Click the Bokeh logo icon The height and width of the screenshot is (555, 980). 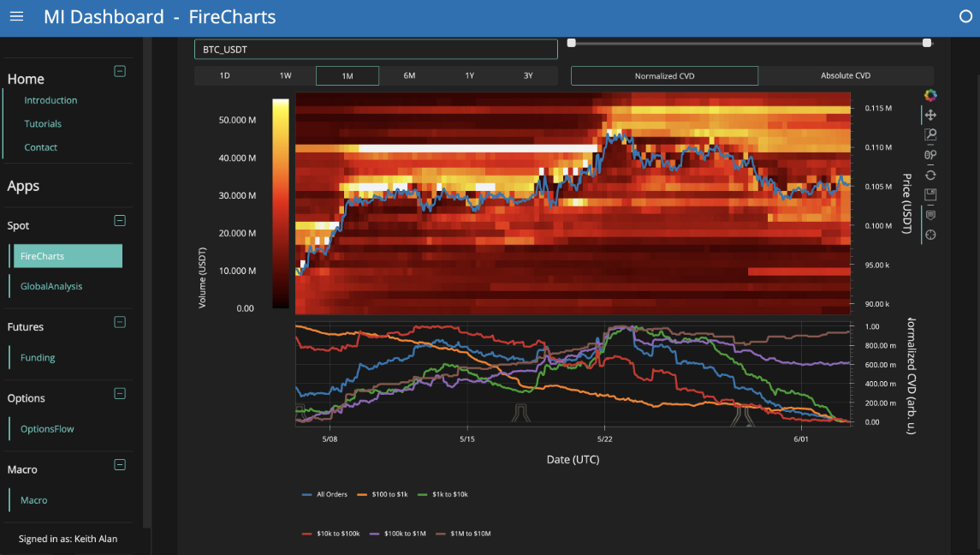tap(930, 95)
